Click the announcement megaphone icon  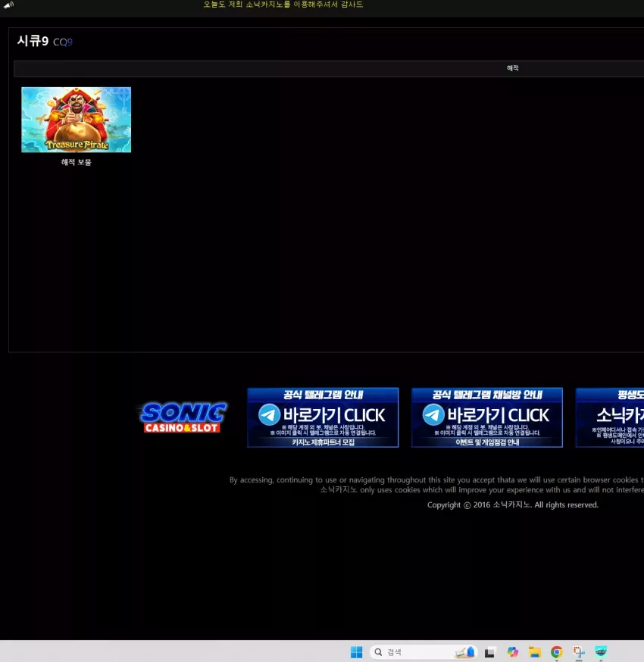(9, 5)
